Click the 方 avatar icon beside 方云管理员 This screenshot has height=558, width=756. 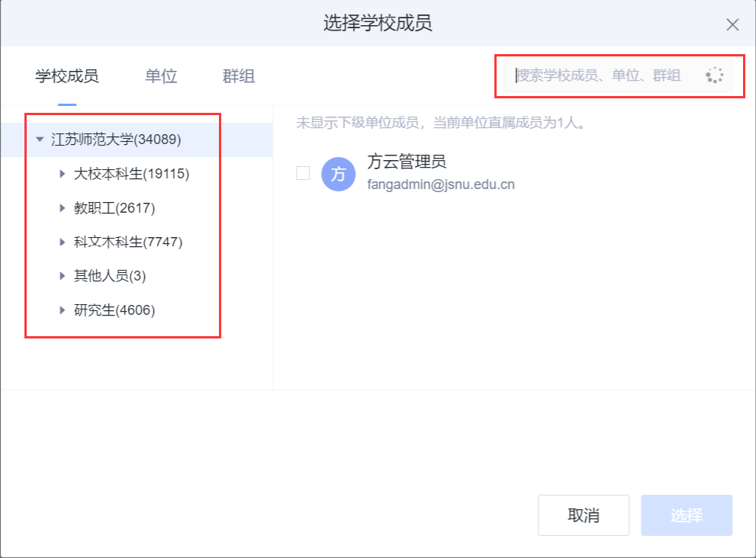tap(338, 174)
